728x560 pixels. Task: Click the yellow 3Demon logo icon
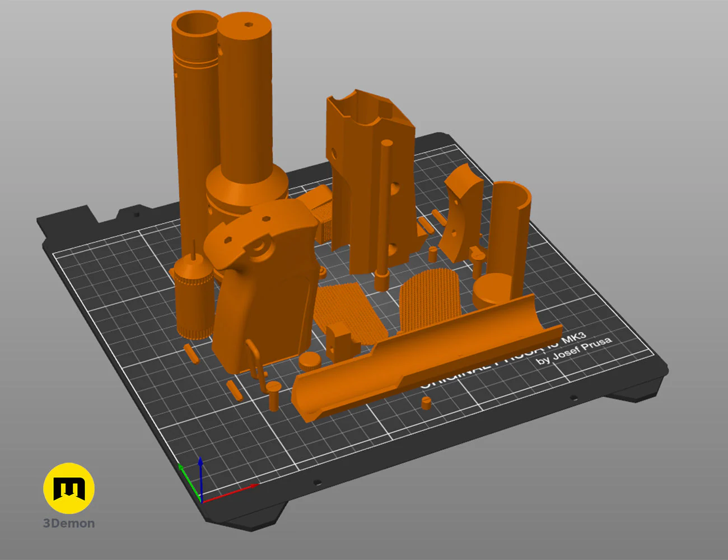[x=69, y=488]
